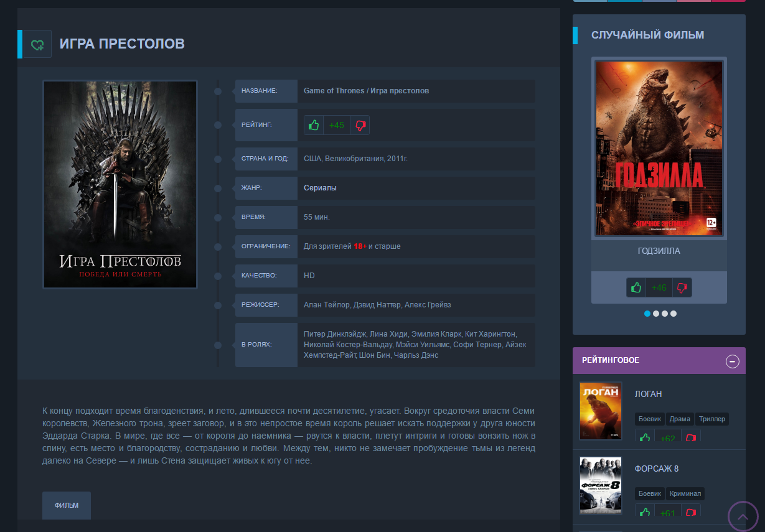Downvote Логан in the rating list

click(690, 437)
